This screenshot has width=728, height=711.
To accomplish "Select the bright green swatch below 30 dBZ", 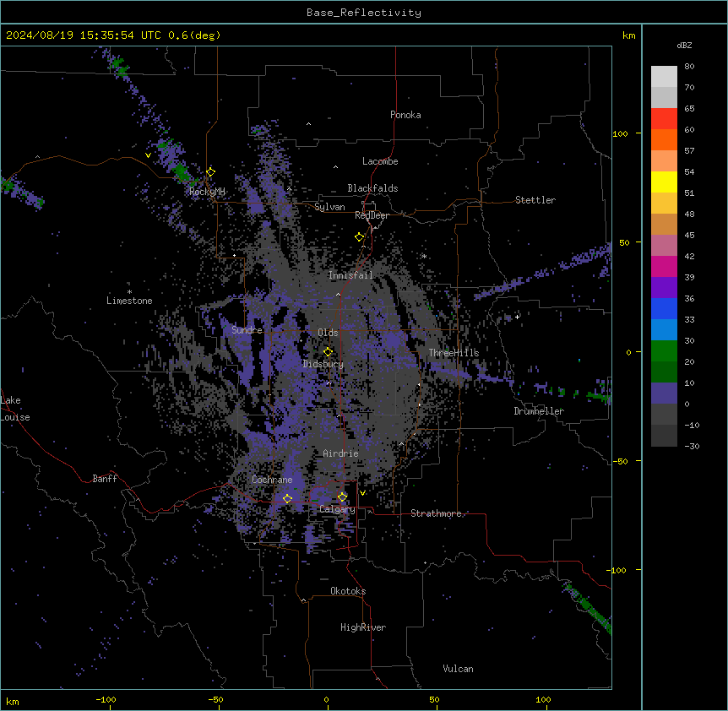I will tap(664, 351).
